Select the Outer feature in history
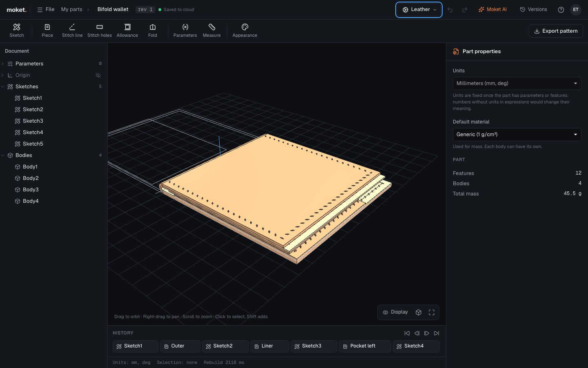This screenshot has width=588, height=368. click(x=180, y=346)
